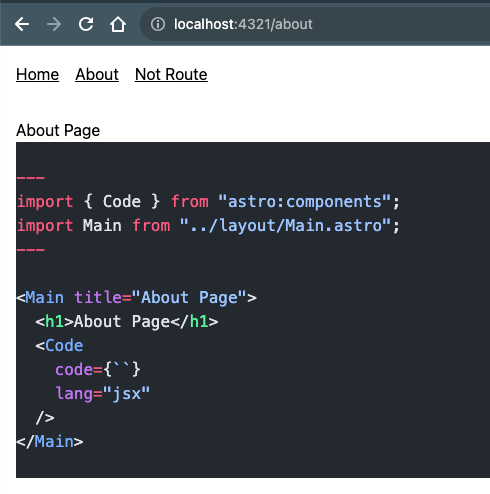Click the "astro:components" import string

click(x=304, y=202)
